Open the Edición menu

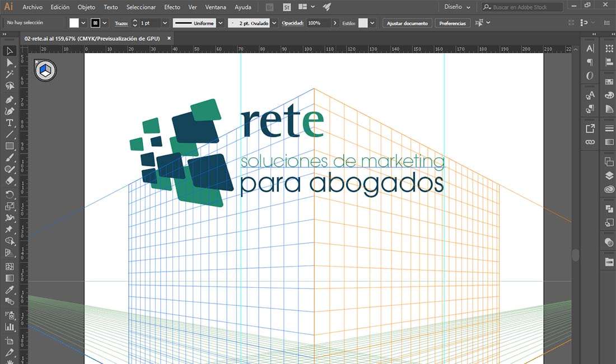click(60, 7)
